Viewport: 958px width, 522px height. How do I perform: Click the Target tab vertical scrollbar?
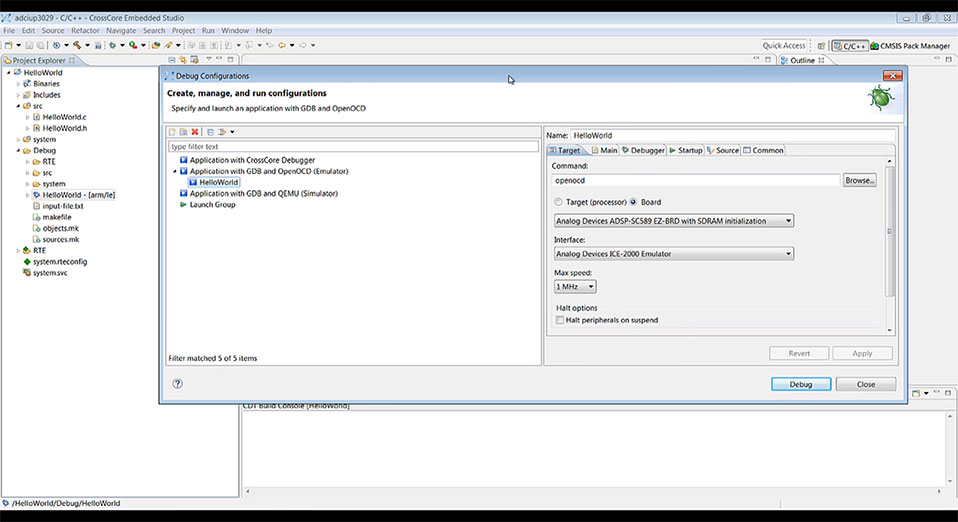click(x=890, y=246)
